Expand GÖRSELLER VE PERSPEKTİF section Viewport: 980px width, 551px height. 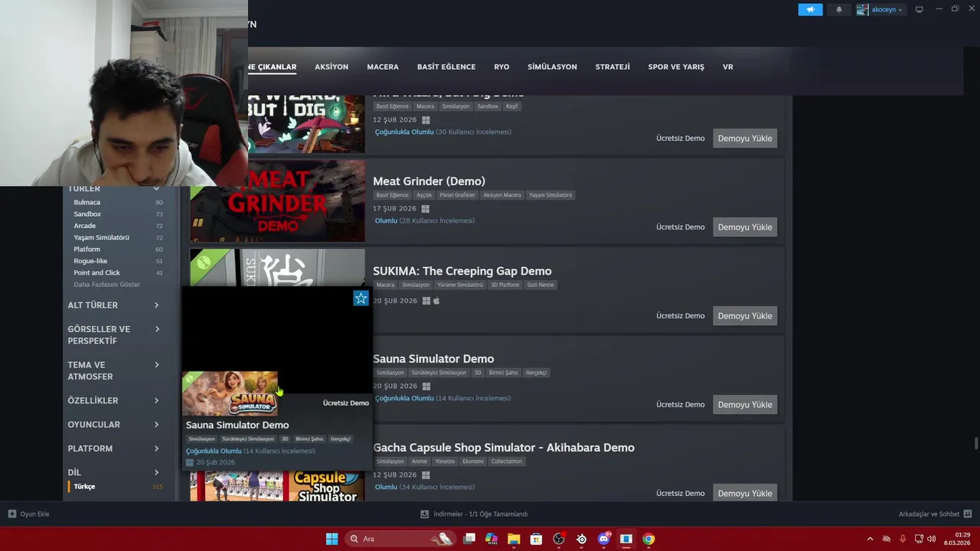pos(113,335)
